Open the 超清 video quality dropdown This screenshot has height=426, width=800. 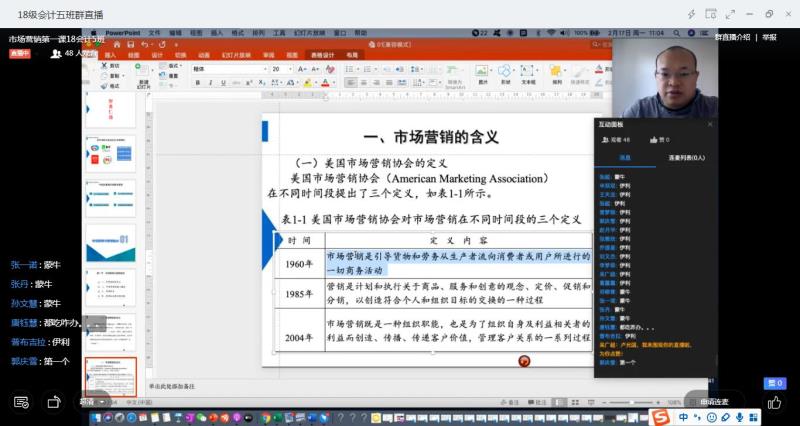pos(90,402)
